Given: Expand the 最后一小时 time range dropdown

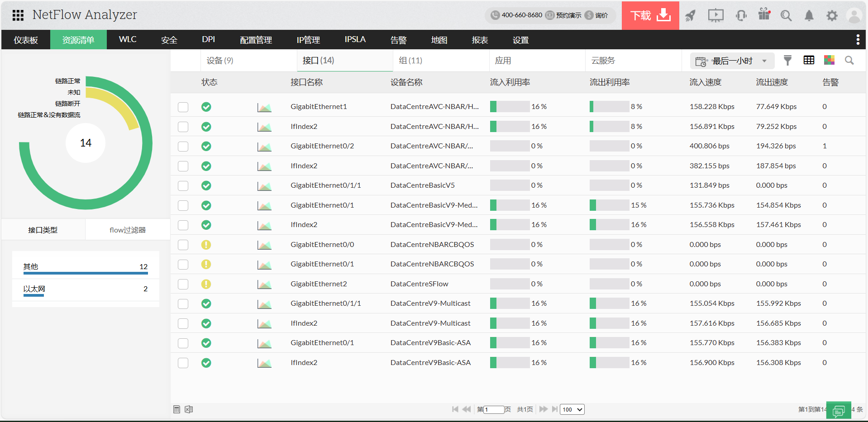Looking at the screenshot, I should 732,61.
